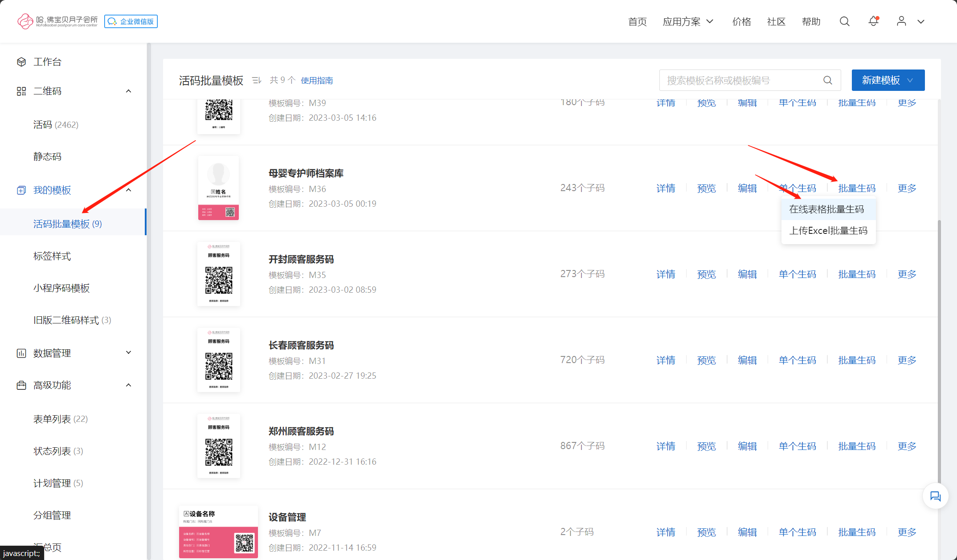This screenshot has width=957, height=560.
Task: Click the 哈佛宝贝月子会所 logo
Action: (57, 21)
